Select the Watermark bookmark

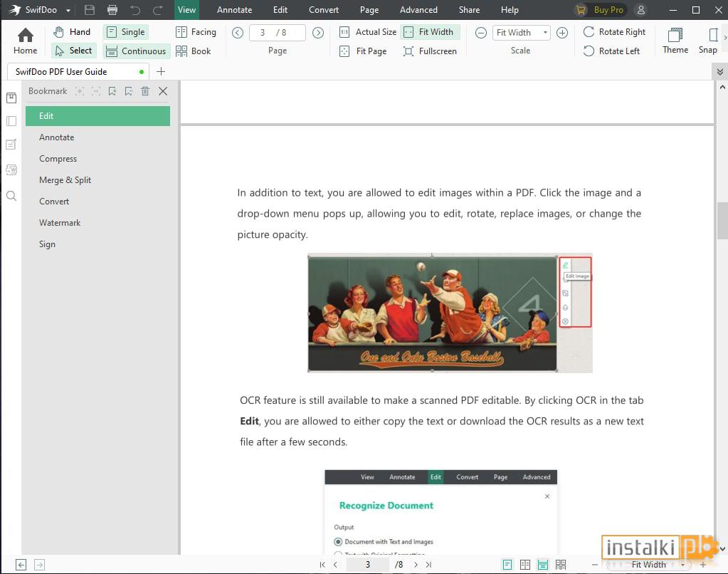97,223
